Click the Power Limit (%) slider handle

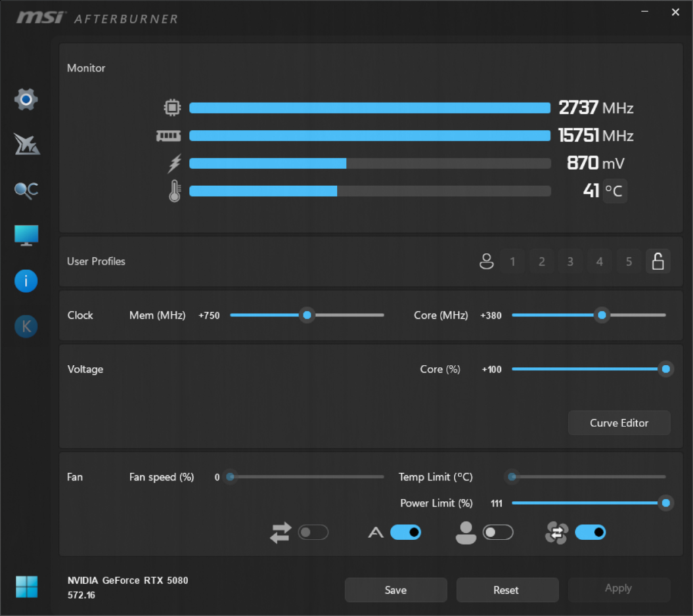pyautogui.click(x=666, y=503)
